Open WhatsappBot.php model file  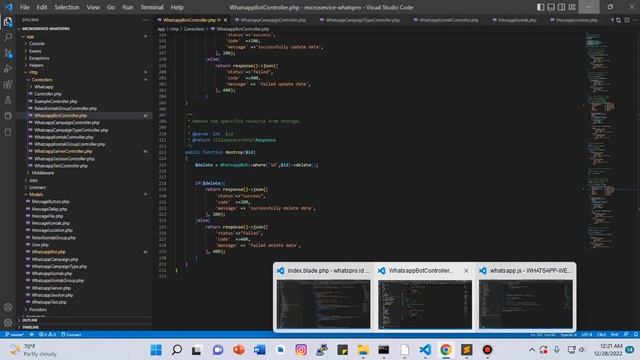point(48,252)
